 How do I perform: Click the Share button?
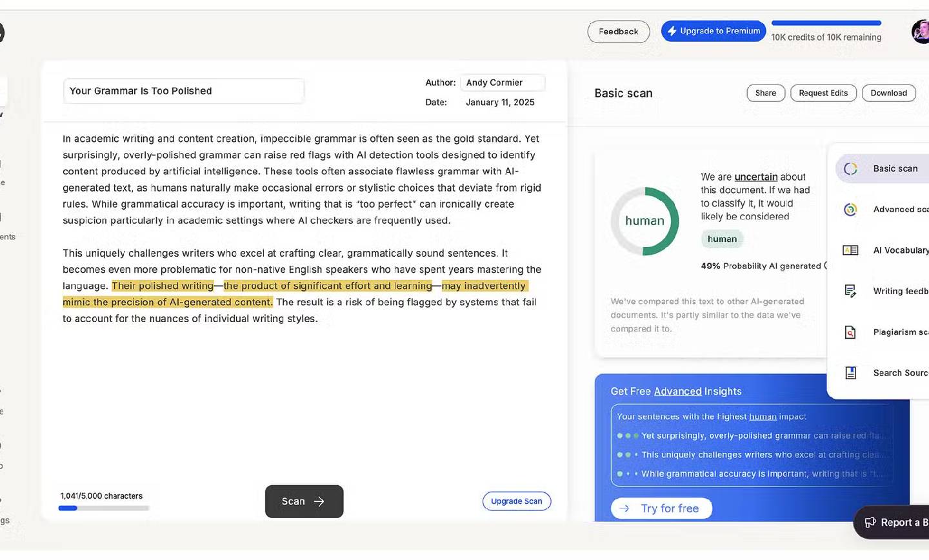[x=766, y=93]
